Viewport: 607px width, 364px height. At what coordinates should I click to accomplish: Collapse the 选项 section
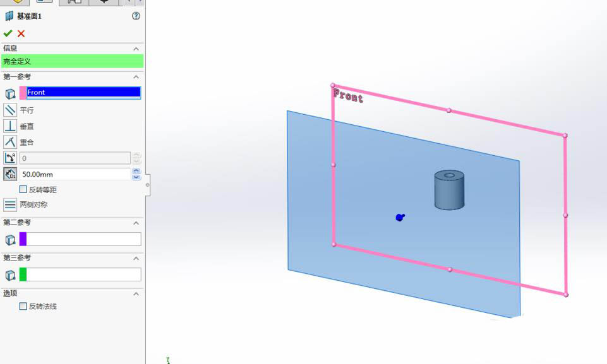click(x=135, y=293)
